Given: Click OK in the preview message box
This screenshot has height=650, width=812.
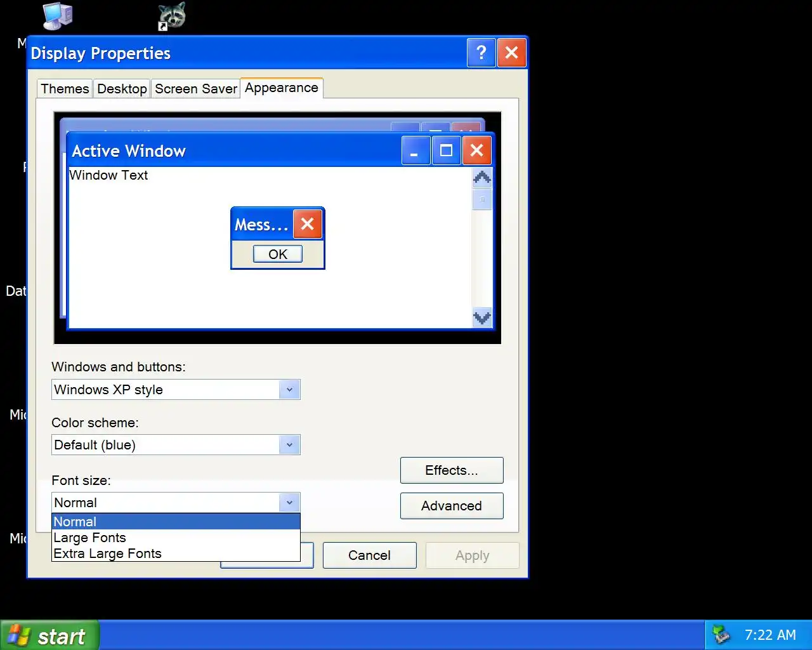Looking at the screenshot, I should click(x=278, y=254).
